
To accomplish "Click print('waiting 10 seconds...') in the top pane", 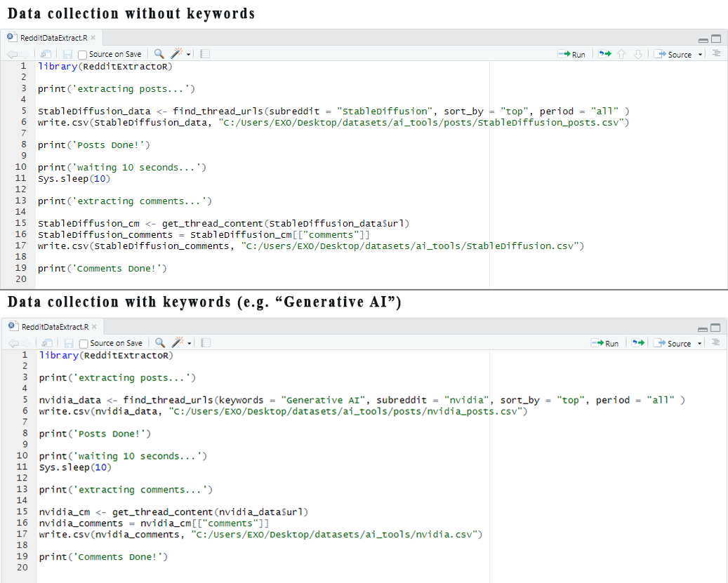I will pyautogui.click(x=121, y=168).
